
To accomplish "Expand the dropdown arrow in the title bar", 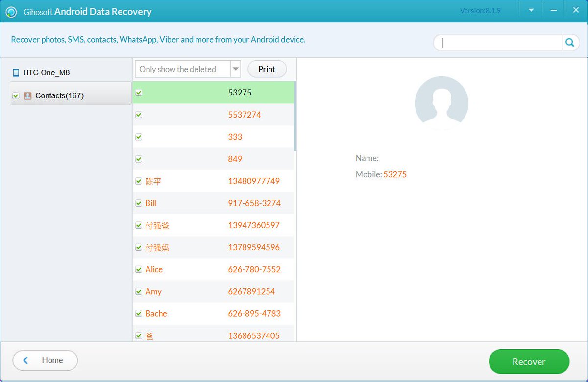I will [530, 9].
